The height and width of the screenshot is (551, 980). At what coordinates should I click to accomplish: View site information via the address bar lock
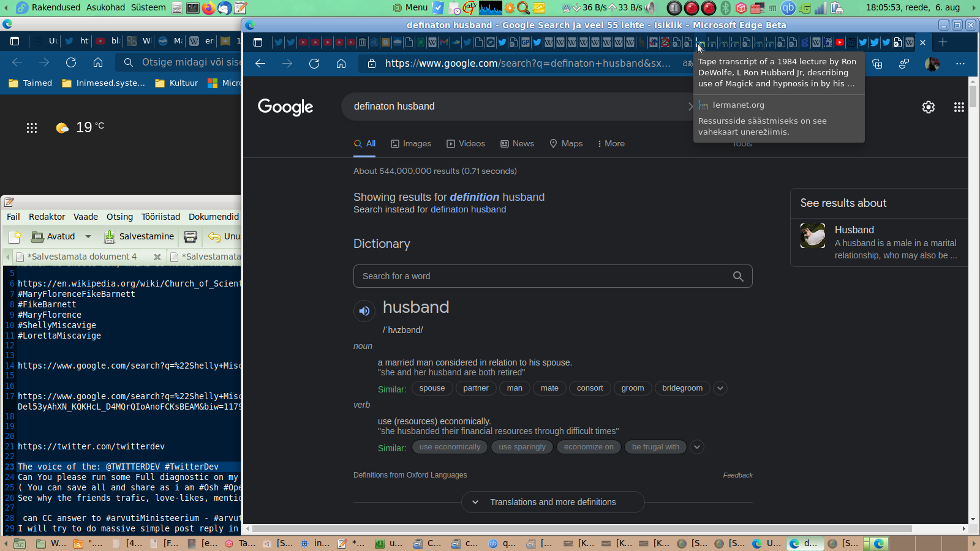tap(371, 64)
